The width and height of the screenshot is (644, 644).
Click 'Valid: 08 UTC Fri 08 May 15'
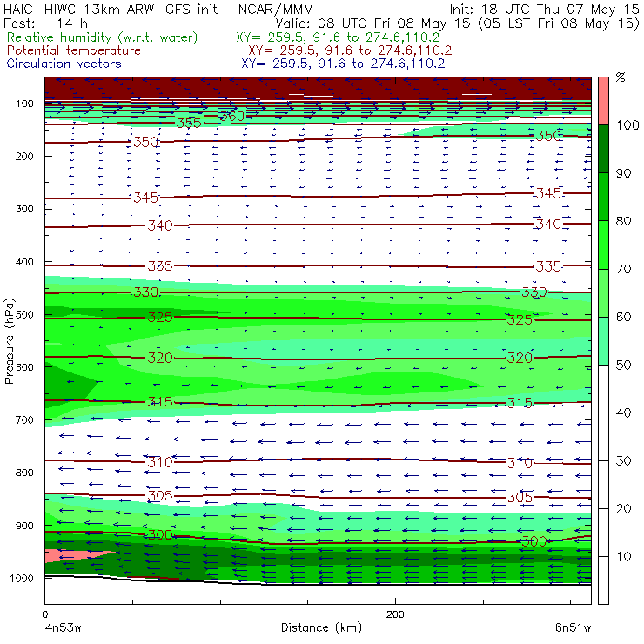(x=372, y=23)
